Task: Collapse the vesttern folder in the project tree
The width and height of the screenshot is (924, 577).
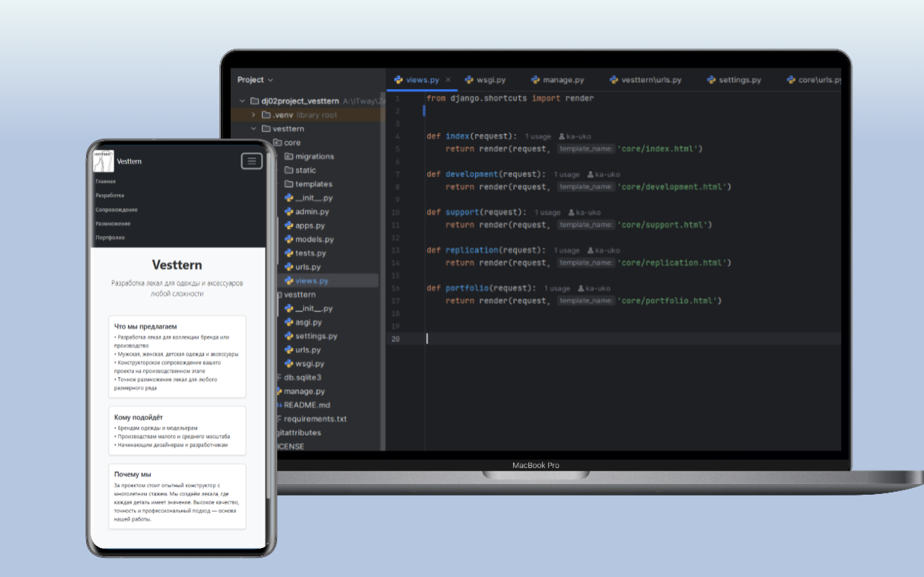Action: coord(254,128)
